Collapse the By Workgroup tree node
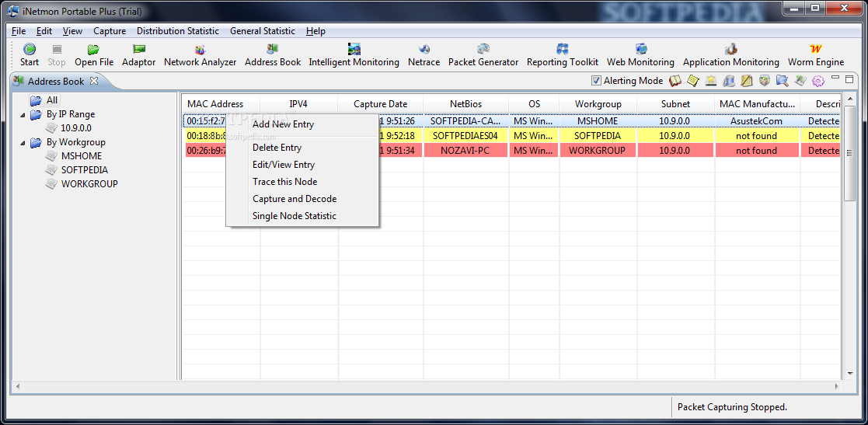Screen dimensions: 868x425 [x=23, y=143]
